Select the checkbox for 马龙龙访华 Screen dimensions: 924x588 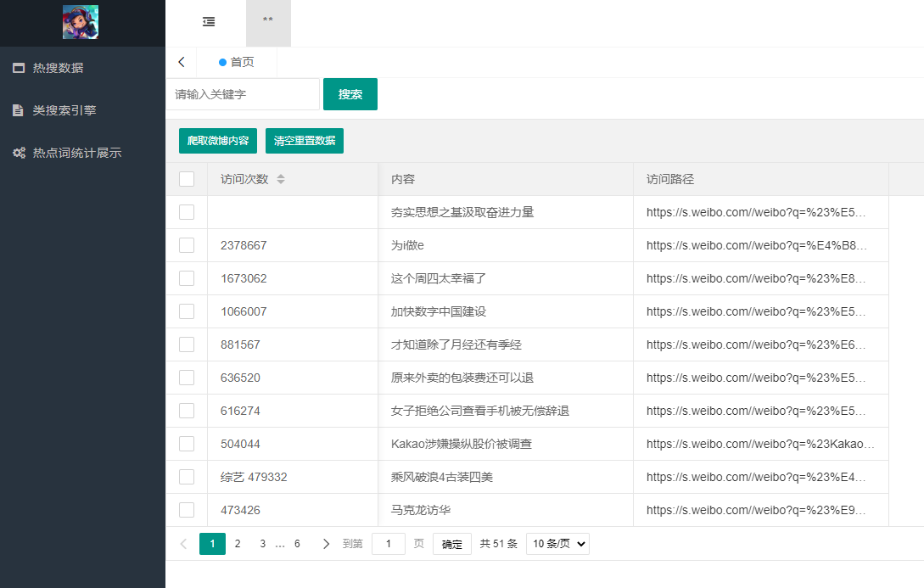(x=186, y=509)
